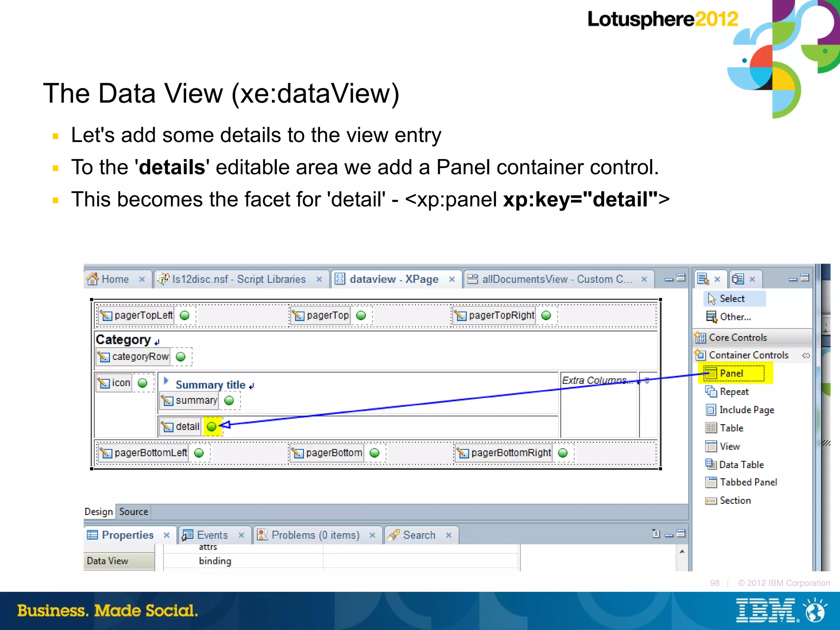Close the Events tab
Viewport: 840px width, 630px height.
242,535
